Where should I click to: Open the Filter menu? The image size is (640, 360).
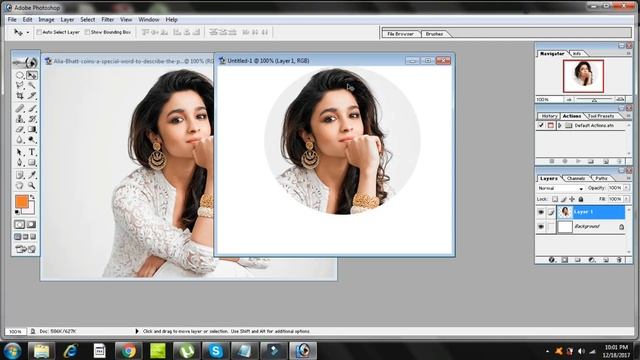tap(107, 20)
